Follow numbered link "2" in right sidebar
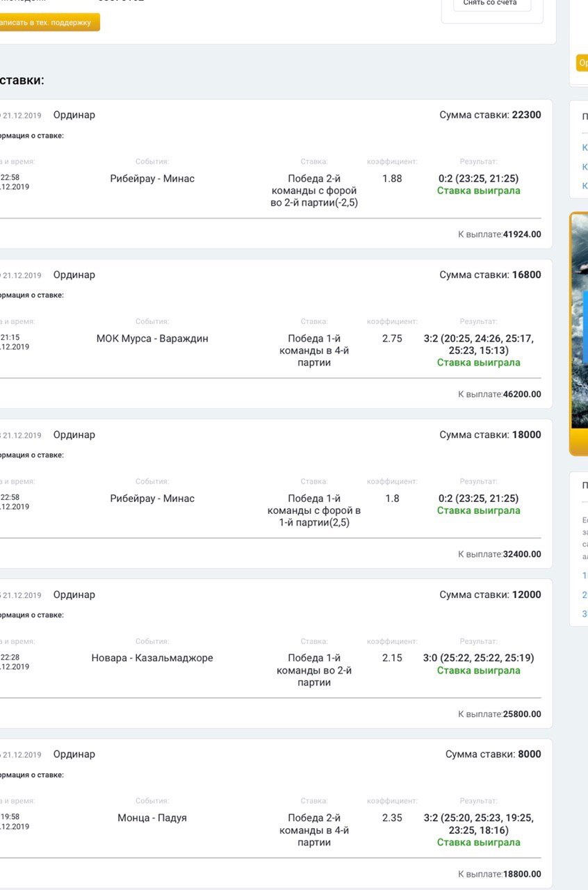Image resolution: width=588 pixels, height=890 pixels. pos(585,594)
